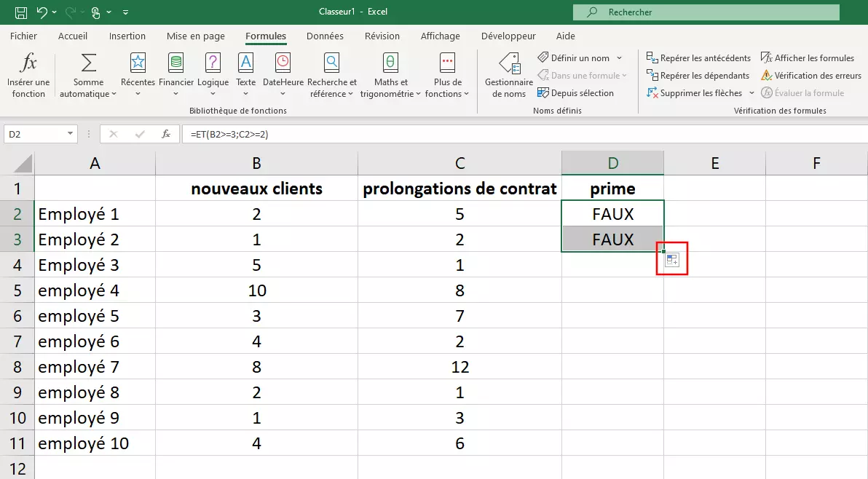Click the touch/mouse mode hand icon
868x479 pixels.
[96, 12]
